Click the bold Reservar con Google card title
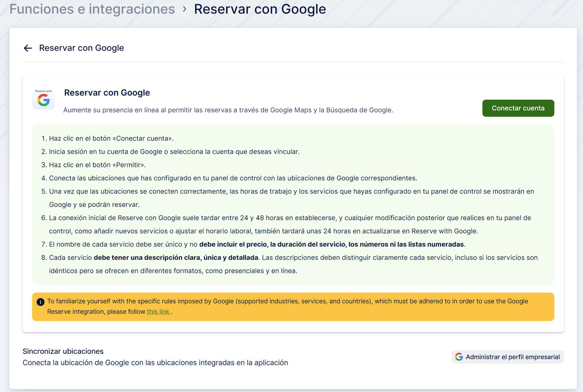This screenshot has height=392, width=583. click(107, 93)
